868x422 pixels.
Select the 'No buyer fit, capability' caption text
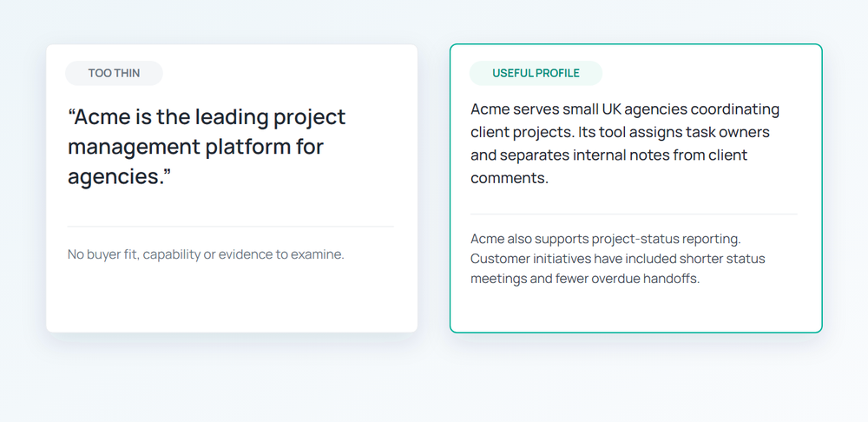(206, 254)
